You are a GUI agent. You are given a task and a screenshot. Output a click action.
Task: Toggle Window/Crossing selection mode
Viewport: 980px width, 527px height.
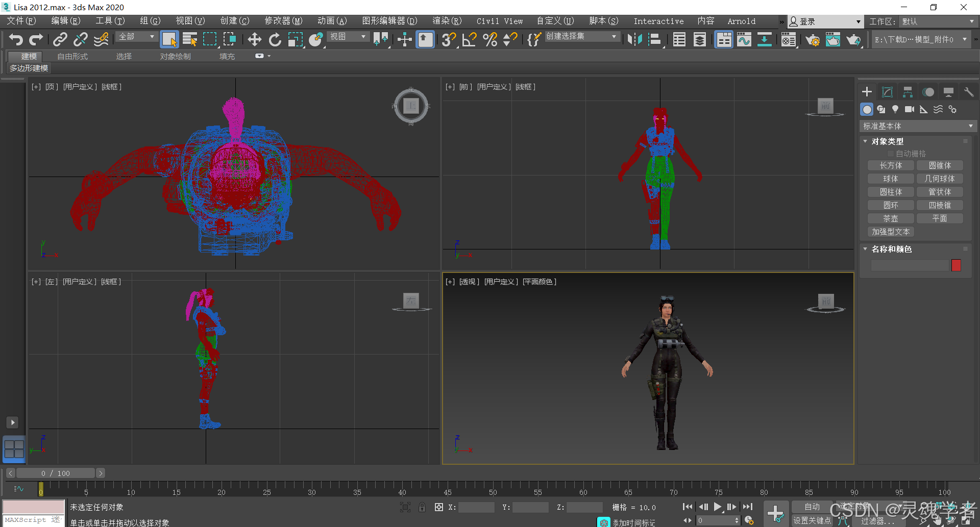230,39
